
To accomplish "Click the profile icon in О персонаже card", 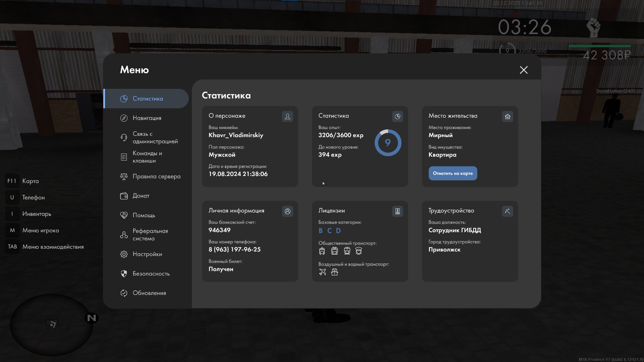I will point(287,116).
